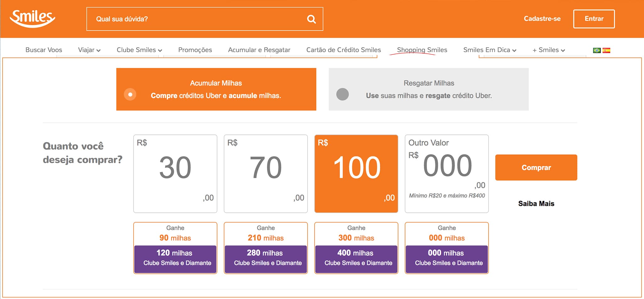The image size is (644, 299).
Task: Click the Entrar login button
Action: pos(594,19)
